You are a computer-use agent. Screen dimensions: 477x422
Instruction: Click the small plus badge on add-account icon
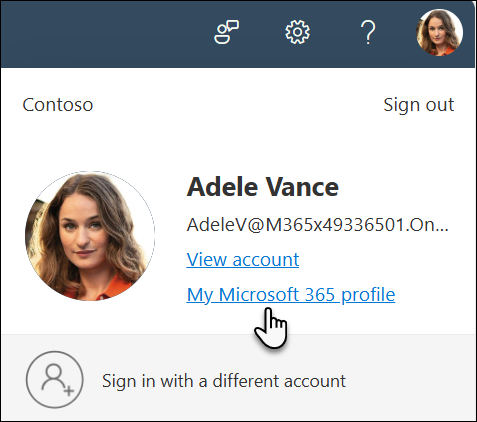coord(69,391)
